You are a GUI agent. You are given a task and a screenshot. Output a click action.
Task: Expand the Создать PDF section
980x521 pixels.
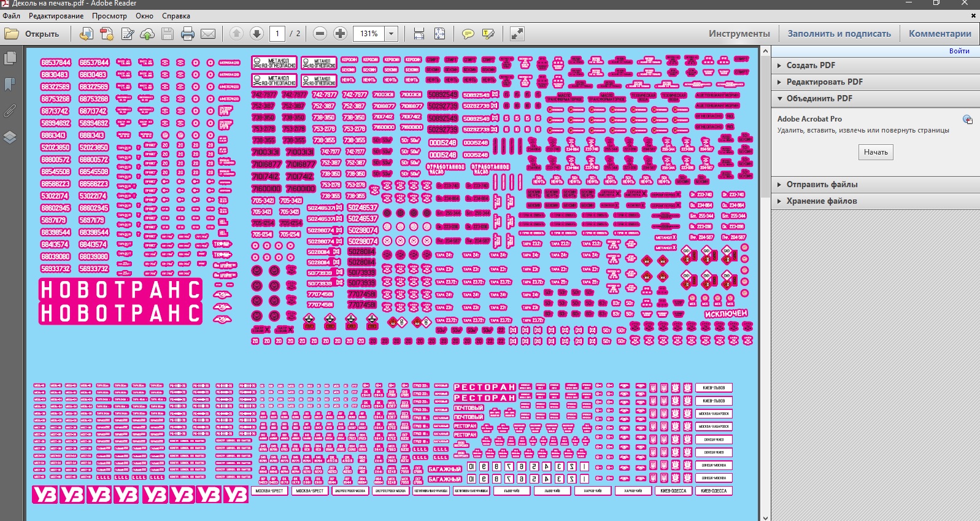[x=811, y=65]
